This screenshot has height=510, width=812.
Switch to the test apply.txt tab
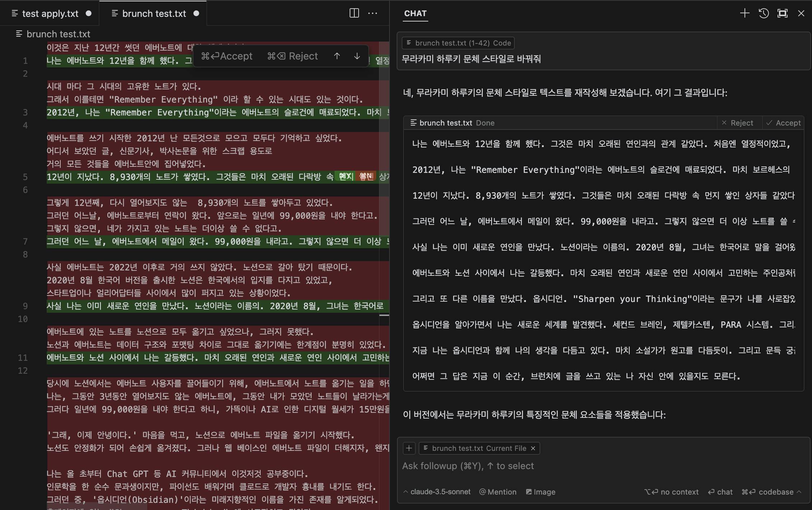tap(50, 14)
